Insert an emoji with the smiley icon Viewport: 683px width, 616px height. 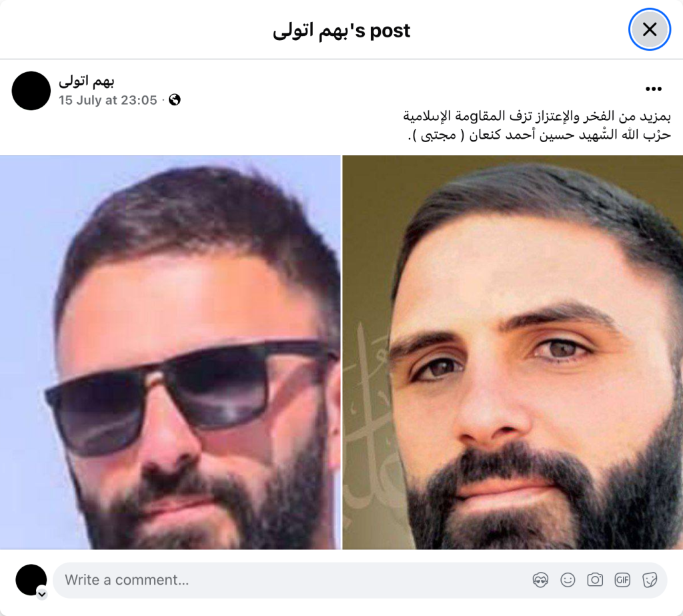coord(568,580)
